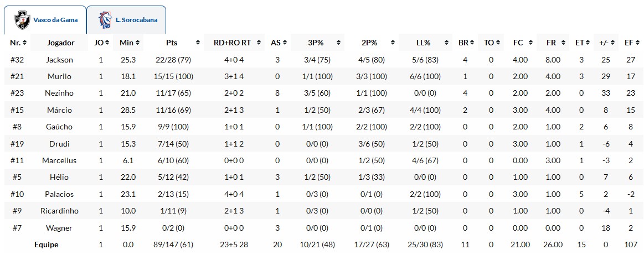Click the EF column sort icon
Viewport: 644px width, 255px height.
point(637,43)
